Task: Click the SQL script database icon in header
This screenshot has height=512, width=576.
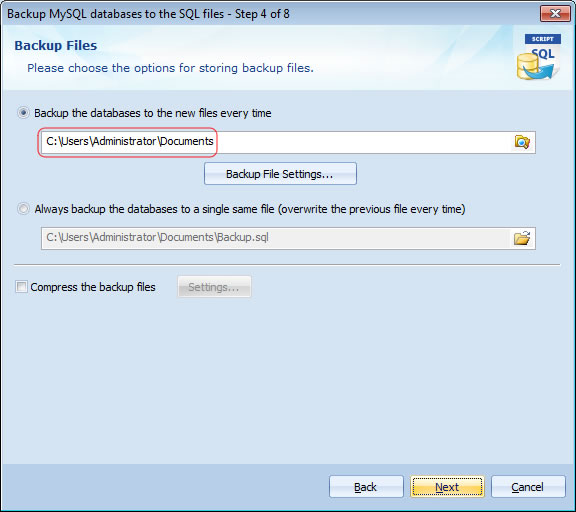Action: (539, 57)
